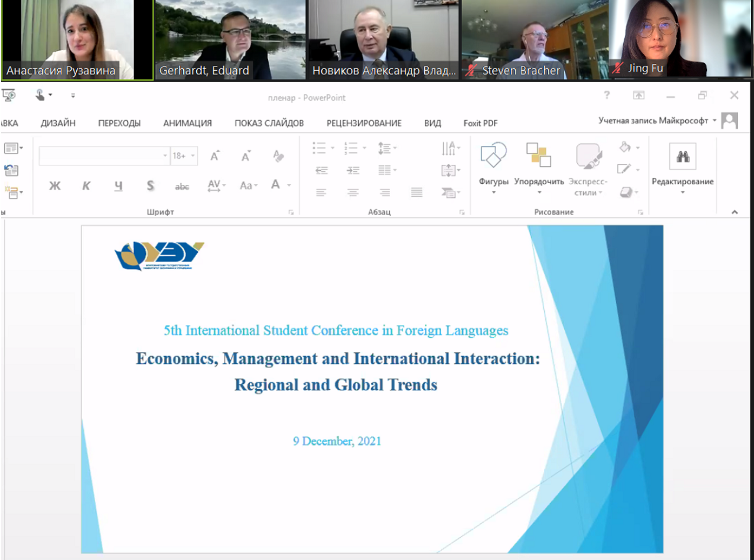Open the PowerPoint help question mark
Image resolution: width=754 pixels, height=560 pixels.
pos(606,96)
